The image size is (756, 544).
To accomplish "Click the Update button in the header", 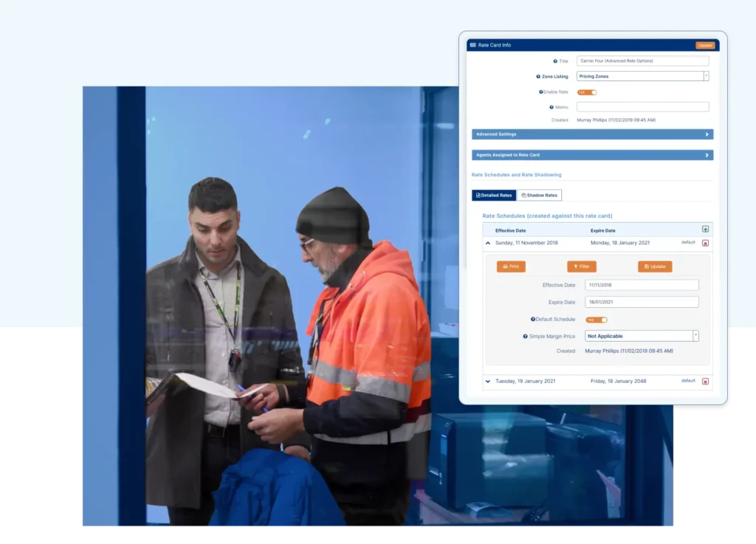I will 705,45.
